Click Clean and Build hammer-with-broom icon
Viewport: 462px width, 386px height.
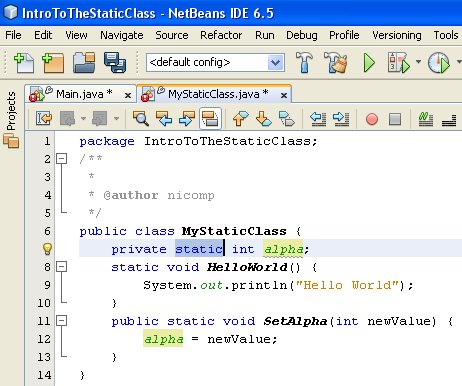click(x=335, y=62)
